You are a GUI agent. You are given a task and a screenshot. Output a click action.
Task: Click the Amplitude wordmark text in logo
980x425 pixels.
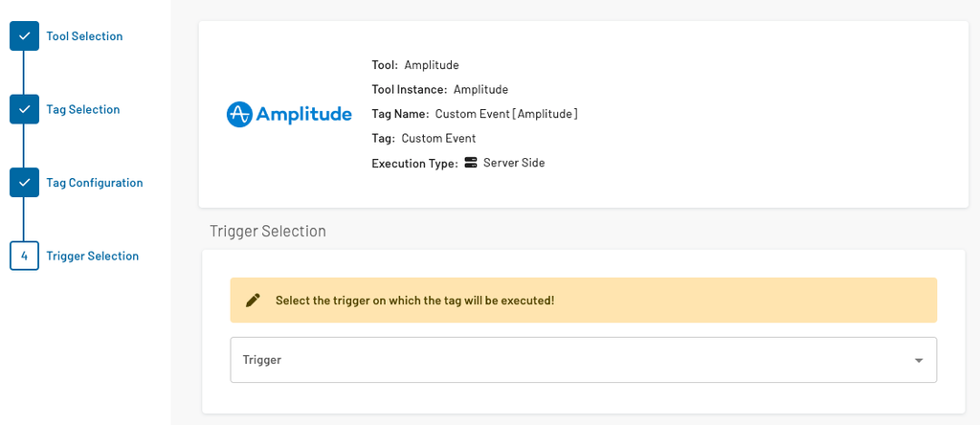(x=303, y=115)
